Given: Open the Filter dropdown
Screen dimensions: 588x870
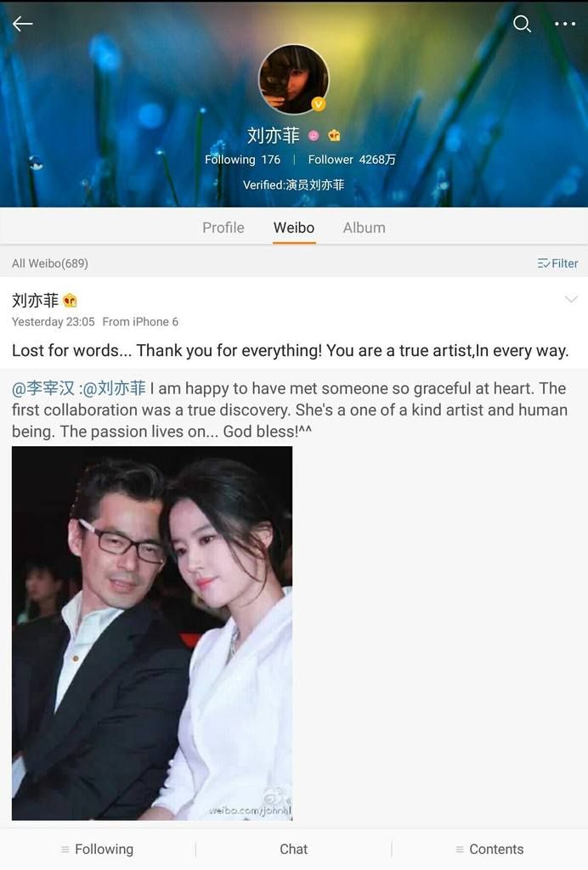Looking at the screenshot, I should 557,263.
